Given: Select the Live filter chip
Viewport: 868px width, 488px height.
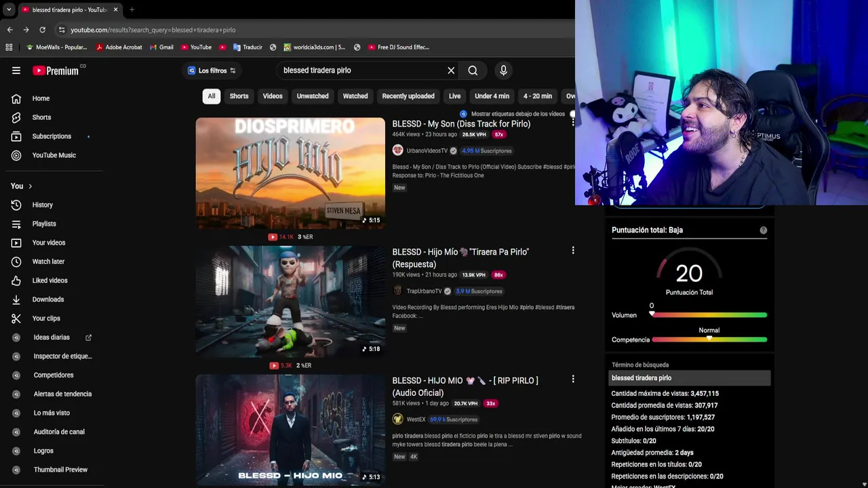Looking at the screenshot, I should click(455, 96).
